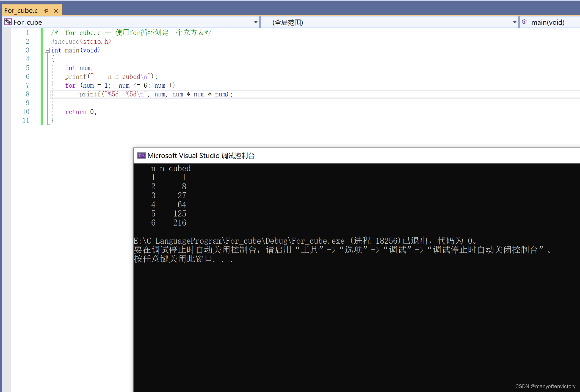Click the for loop statement on line 7
The width and height of the screenshot is (580, 392).
tap(120, 85)
